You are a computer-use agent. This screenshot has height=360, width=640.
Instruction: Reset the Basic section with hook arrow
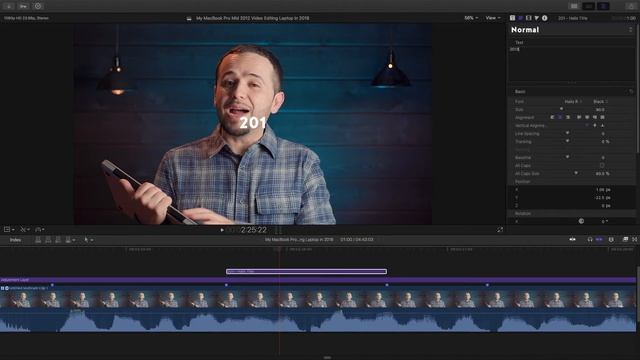631,91
